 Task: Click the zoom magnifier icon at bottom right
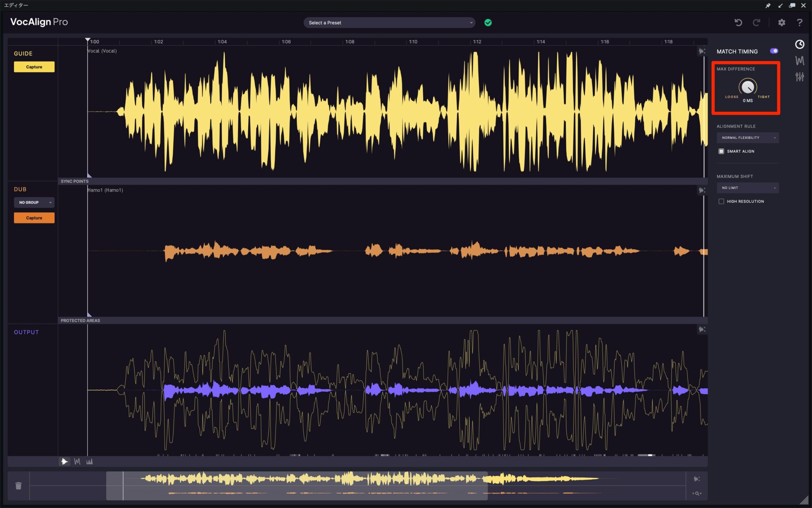(696, 493)
